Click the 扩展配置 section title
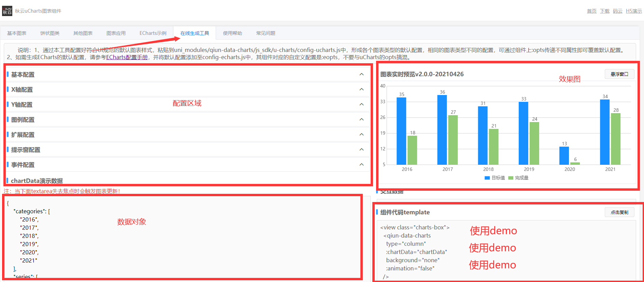Screen dimensions: 644x282 point(23,135)
